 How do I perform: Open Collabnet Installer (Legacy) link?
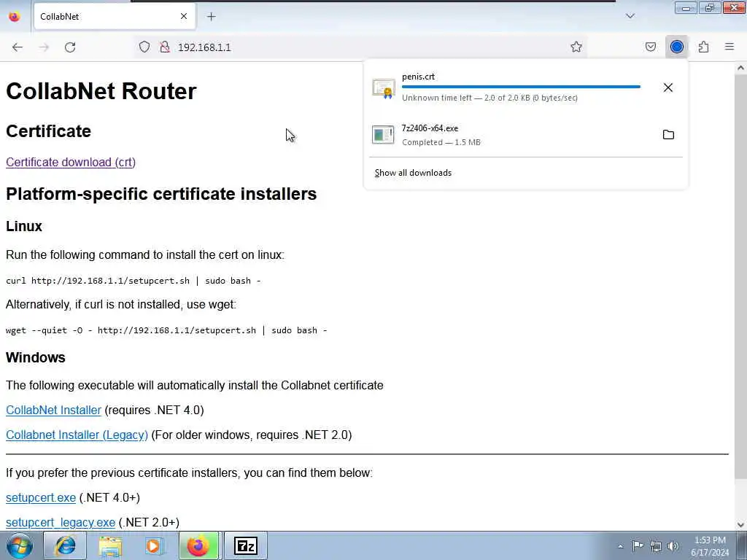coord(77,435)
